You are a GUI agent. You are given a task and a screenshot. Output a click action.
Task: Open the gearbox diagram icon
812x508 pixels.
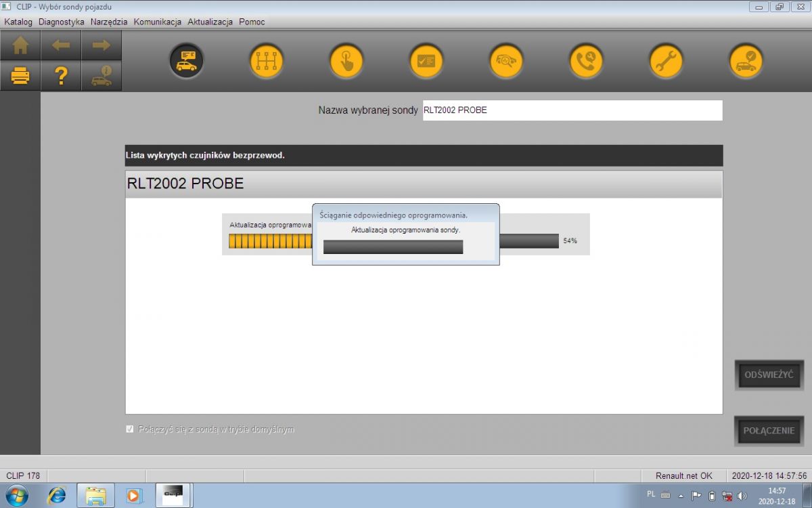click(x=266, y=62)
